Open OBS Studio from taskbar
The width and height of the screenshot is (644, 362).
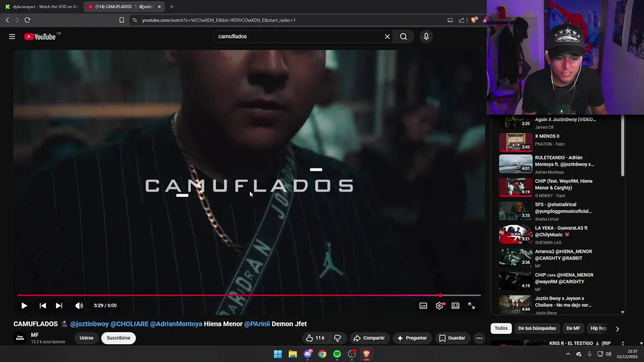[352, 354]
